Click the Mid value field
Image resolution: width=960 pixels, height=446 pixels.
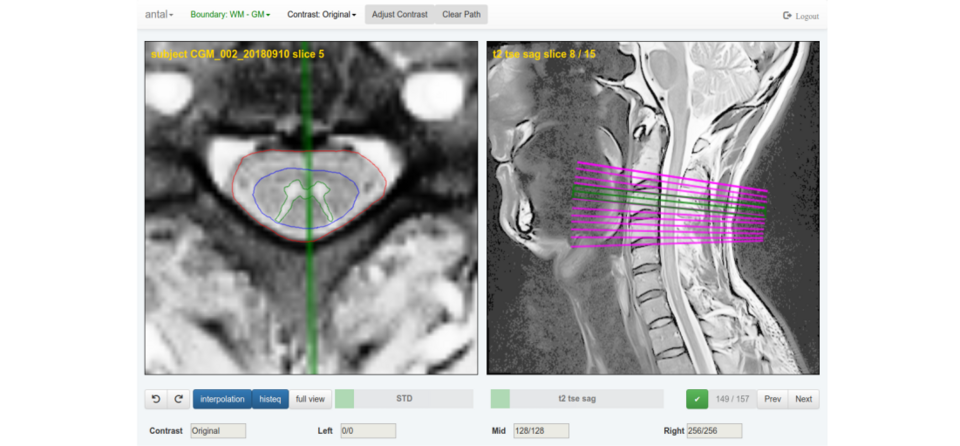[540, 431]
